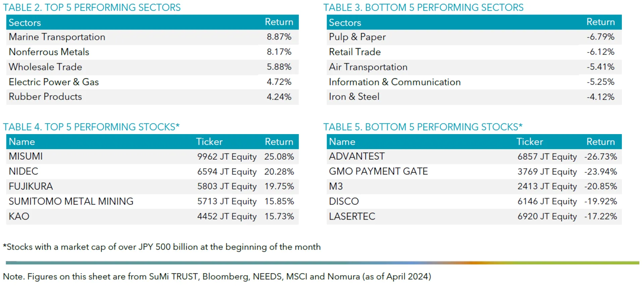Click the NIDEC ticker 6594 JT Equity
This screenshot has height=292, width=644.
coord(227,172)
